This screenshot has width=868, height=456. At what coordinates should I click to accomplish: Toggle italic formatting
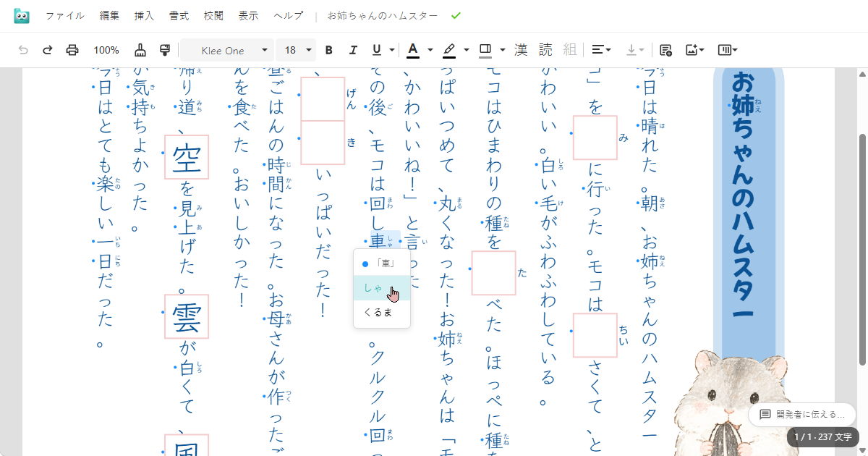pos(353,50)
